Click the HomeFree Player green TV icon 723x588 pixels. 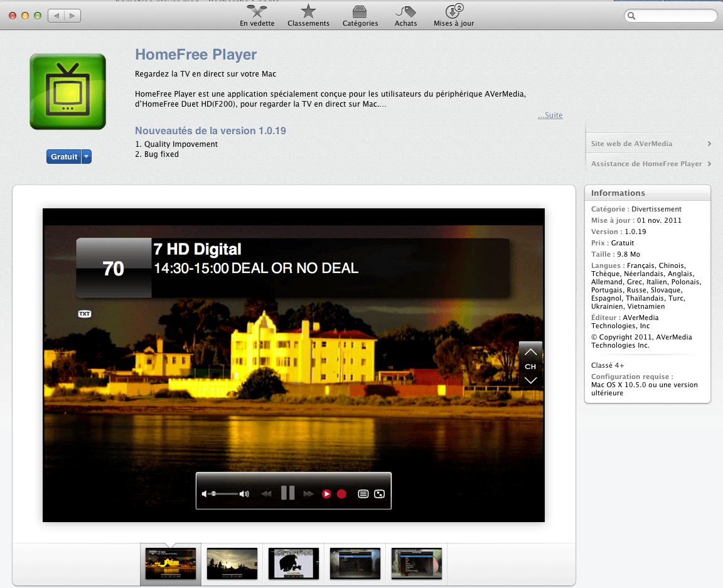coord(68,92)
